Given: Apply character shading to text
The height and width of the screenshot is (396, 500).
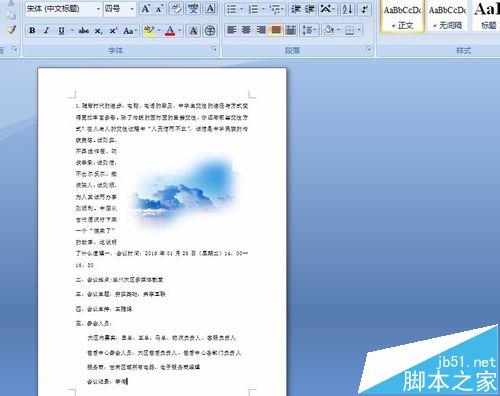Looking at the screenshot, I should click(x=193, y=31).
